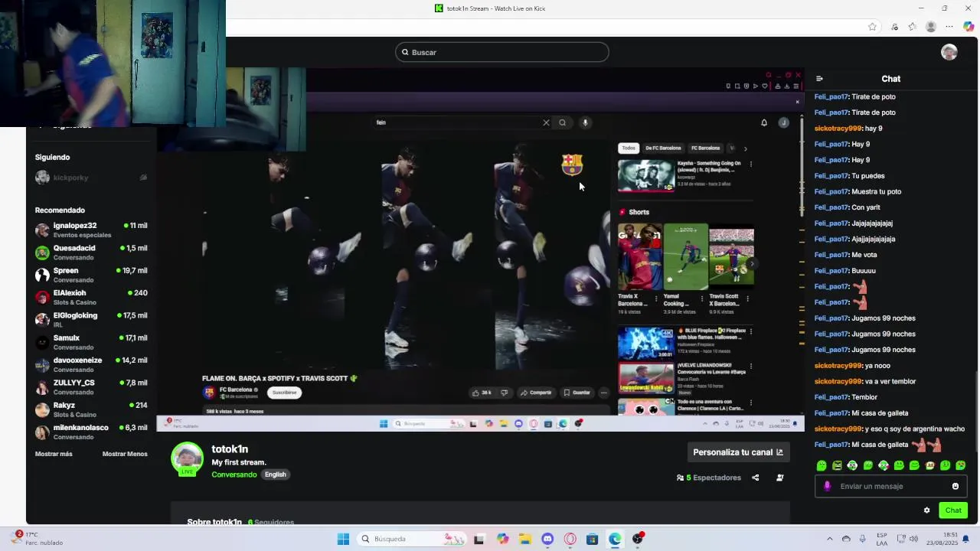Click the 5 Espectadores viewer count

click(x=709, y=478)
